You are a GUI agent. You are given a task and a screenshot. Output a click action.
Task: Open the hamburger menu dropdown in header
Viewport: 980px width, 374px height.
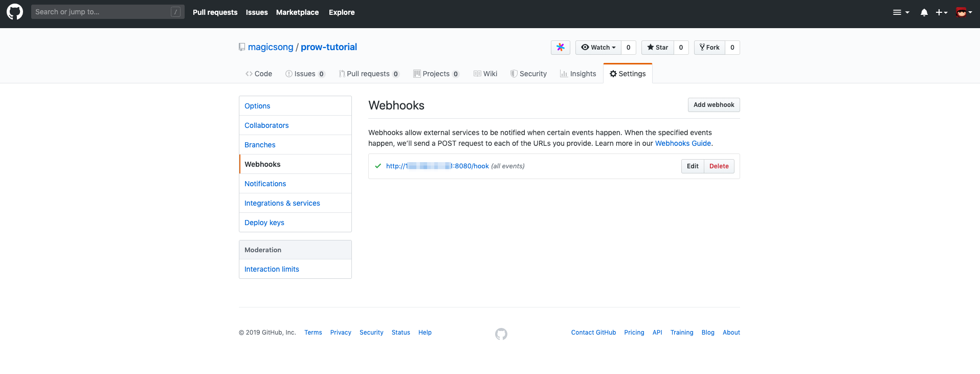(x=901, y=12)
